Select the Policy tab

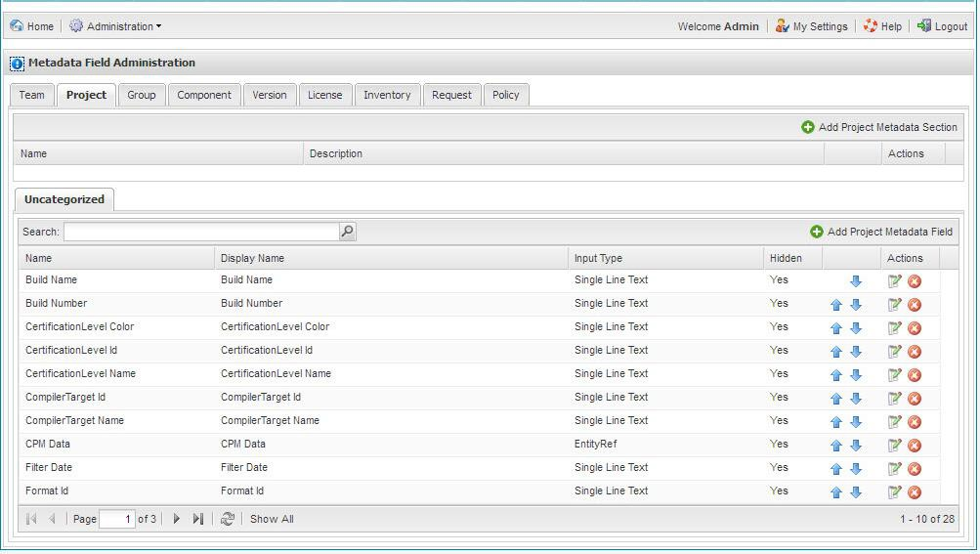coord(505,95)
